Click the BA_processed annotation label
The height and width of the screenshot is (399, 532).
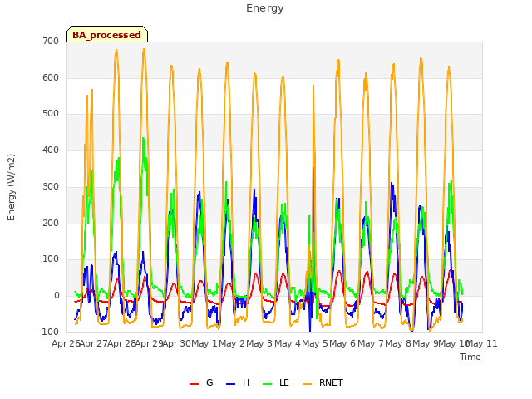(x=107, y=35)
